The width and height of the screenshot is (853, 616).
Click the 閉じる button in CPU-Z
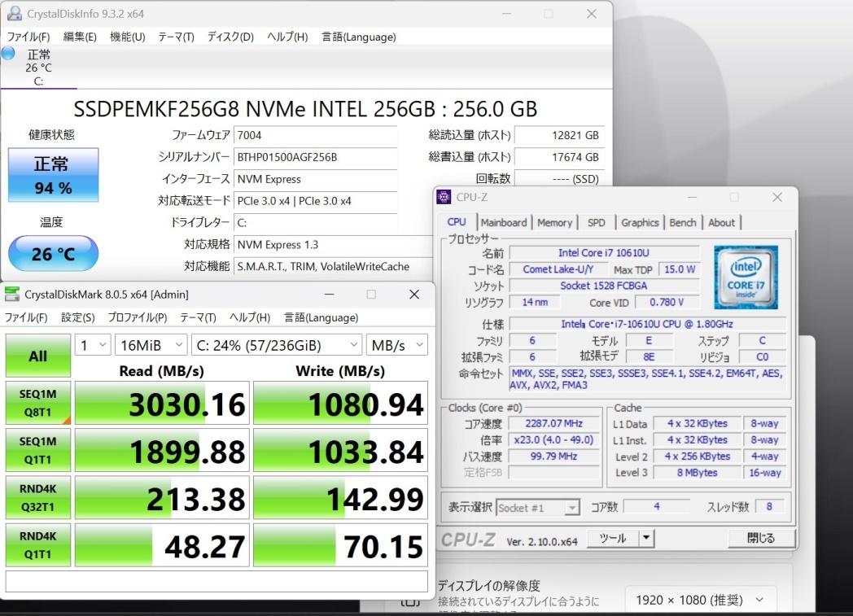pyautogui.click(x=761, y=538)
